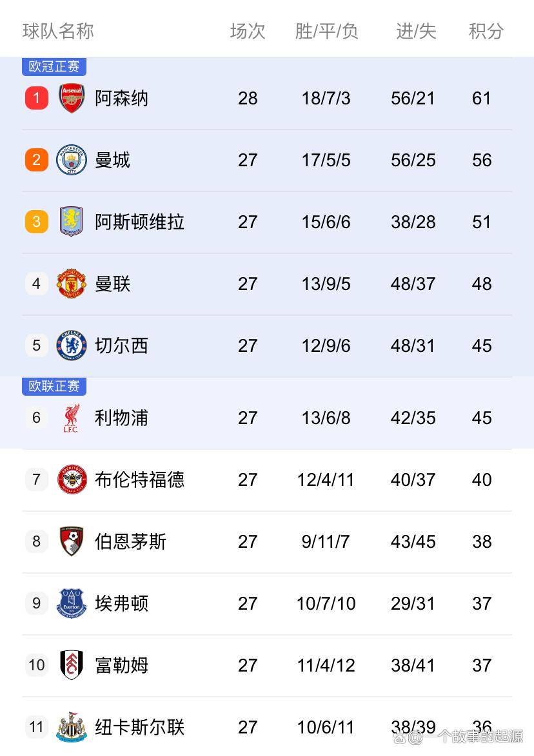Open the Manchester United logo
Screen dimensions: 534x756
(72, 284)
